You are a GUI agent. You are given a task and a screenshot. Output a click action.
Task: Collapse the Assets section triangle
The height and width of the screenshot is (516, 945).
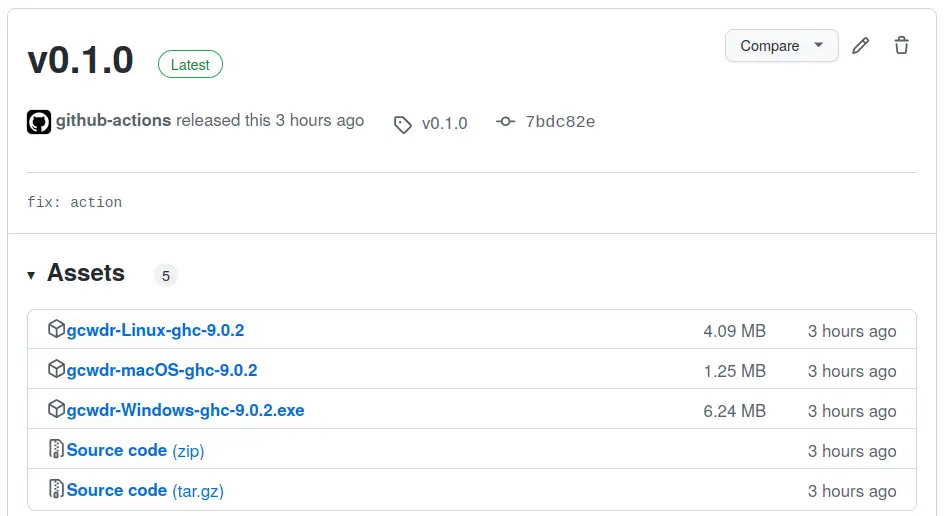pos(31,275)
